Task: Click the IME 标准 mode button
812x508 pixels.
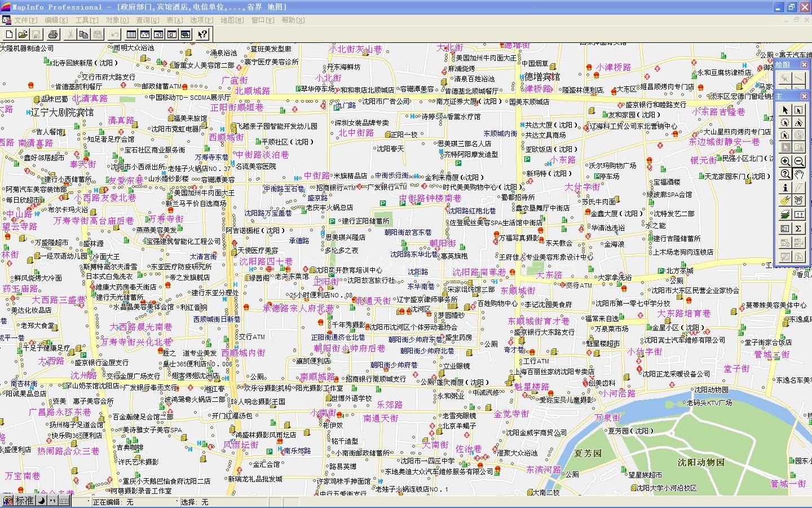Action: click(24, 501)
